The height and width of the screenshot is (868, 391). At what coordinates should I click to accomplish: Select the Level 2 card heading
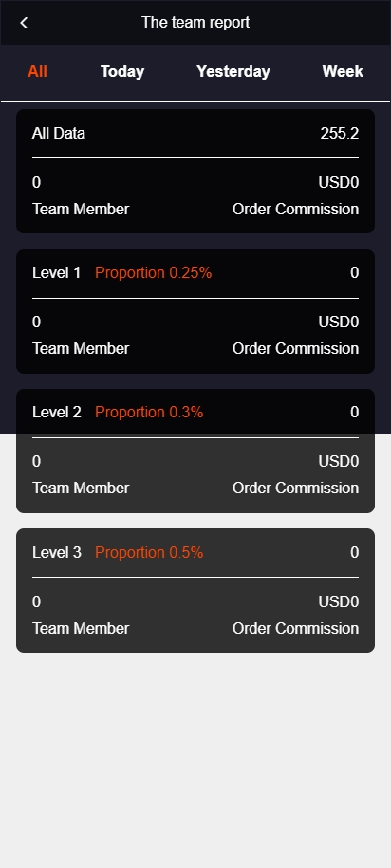point(57,412)
